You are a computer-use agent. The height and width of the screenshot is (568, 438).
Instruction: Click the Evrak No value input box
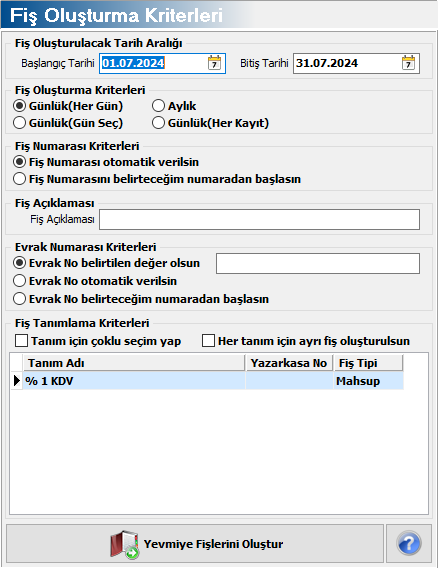pyautogui.click(x=318, y=263)
